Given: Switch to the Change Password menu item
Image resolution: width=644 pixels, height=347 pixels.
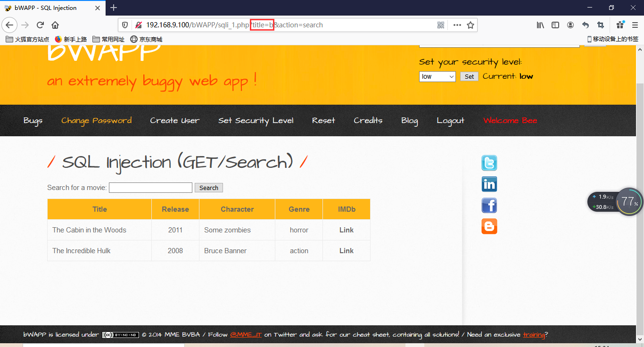Looking at the screenshot, I should click(96, 120).
